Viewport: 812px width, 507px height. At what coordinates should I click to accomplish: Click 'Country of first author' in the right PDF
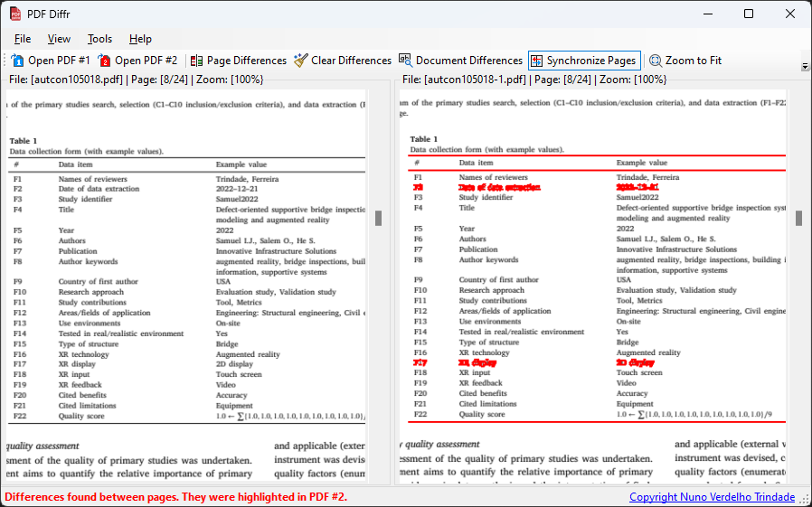tap(499, 279)
